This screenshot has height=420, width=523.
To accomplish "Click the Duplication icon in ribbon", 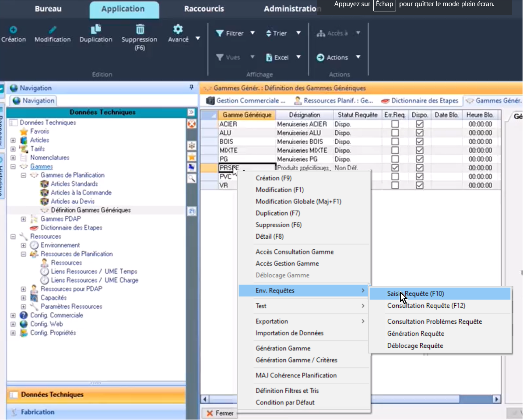I will tap(96, 29).
